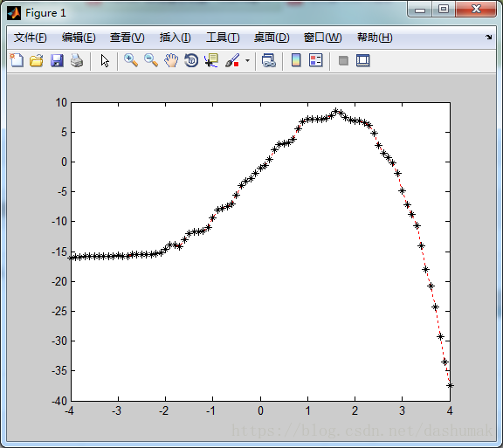Click the x-axis label -3
The height and width of the screenshot is (448, 503).
[x=116, y=410]
